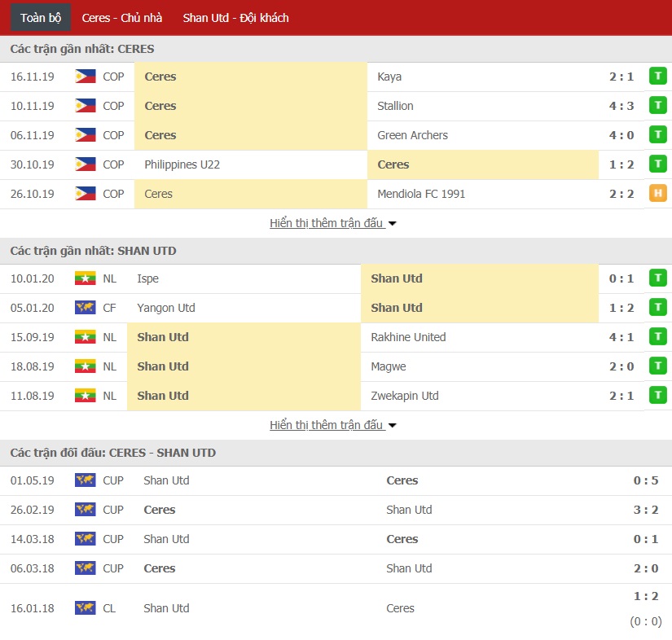Click Philippines flag in 10.11.19 Stallion row
This screenshot has width=672, height=640.
pyautogui.click(x=86, y=106)
